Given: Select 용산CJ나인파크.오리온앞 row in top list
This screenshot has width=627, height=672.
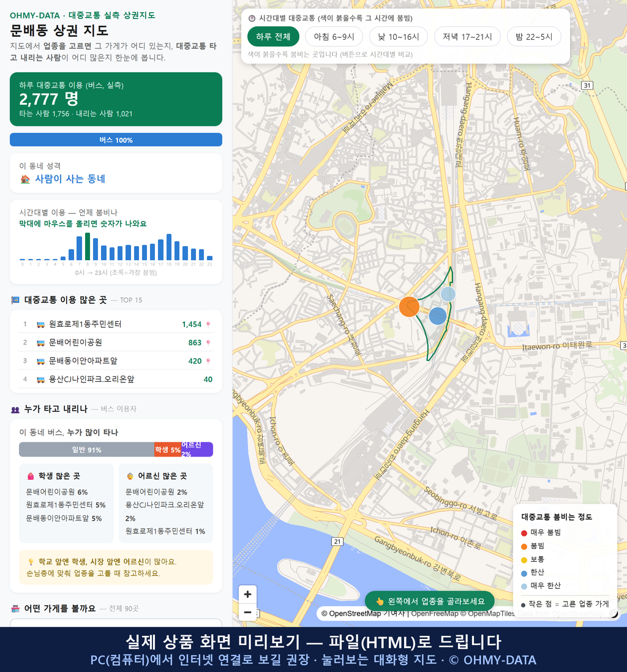Looking at the screenshot, I should tap(116, 379).
